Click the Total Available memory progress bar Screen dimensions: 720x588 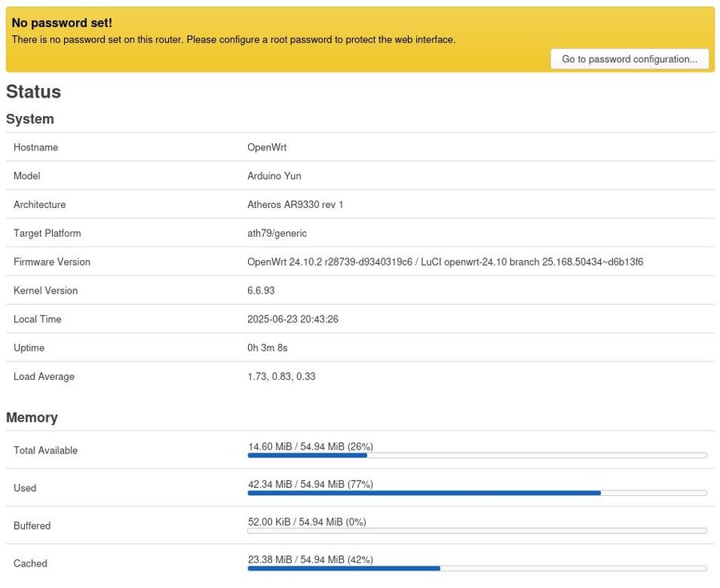[477, 455]
